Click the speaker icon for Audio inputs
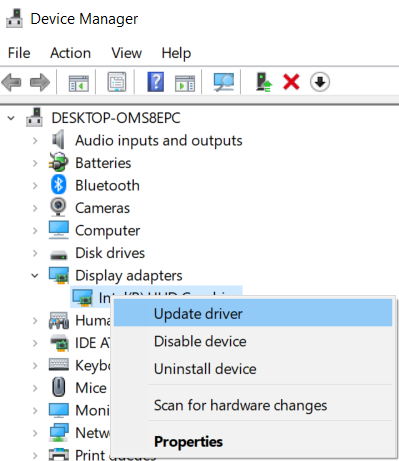The image size is (399, 461). [x=59, y=140]
